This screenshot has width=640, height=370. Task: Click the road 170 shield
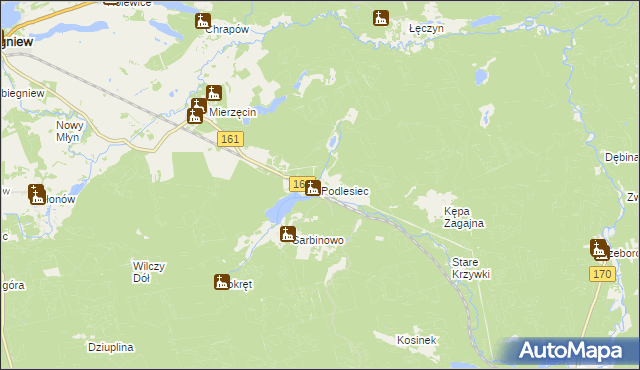602,274
